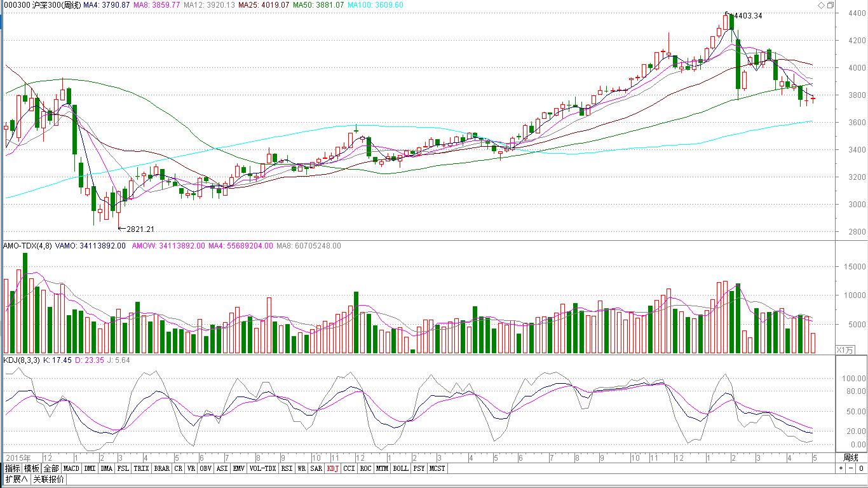Switch indicator to OBV
Screen dimensions: 868x488
click(205, 468)
